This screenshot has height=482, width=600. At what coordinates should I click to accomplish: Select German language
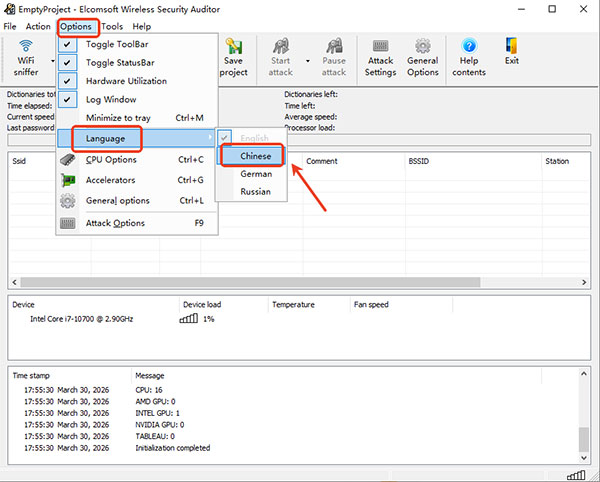[x=251, y=174]
